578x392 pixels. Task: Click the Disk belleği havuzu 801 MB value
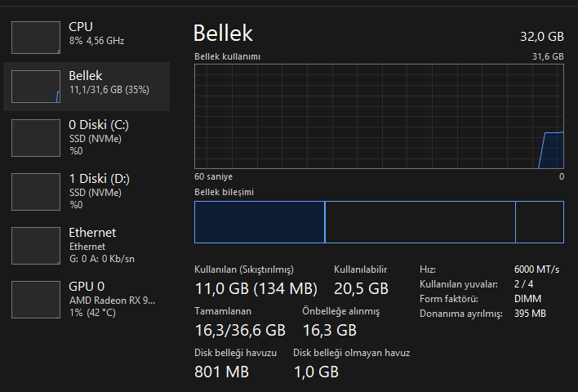pos(221,372)
